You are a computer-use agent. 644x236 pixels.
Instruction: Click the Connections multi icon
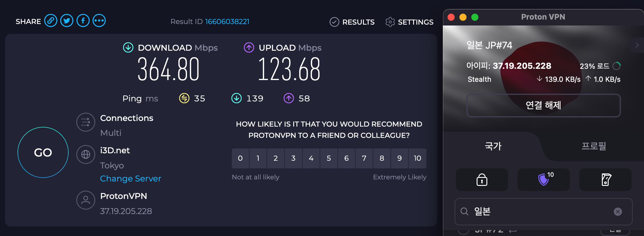click(x=86, y=122)
